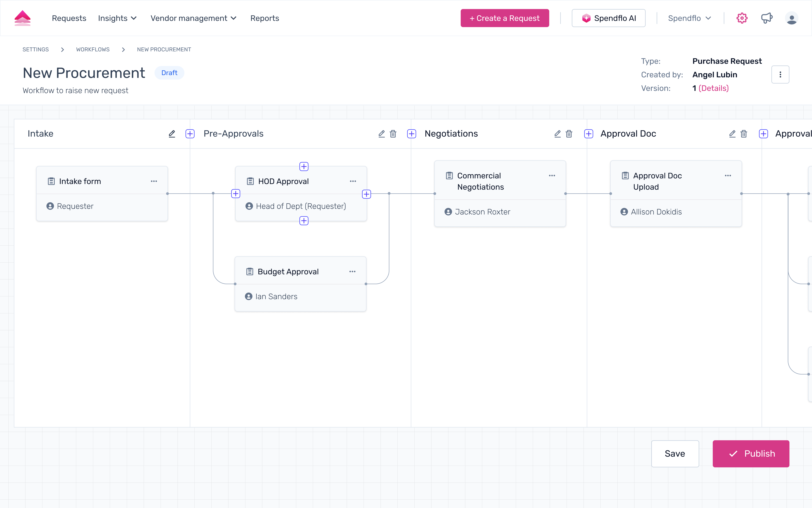Click the Draft status badge
The height and width of the screenshot is (508, 812).
[169, 73]
